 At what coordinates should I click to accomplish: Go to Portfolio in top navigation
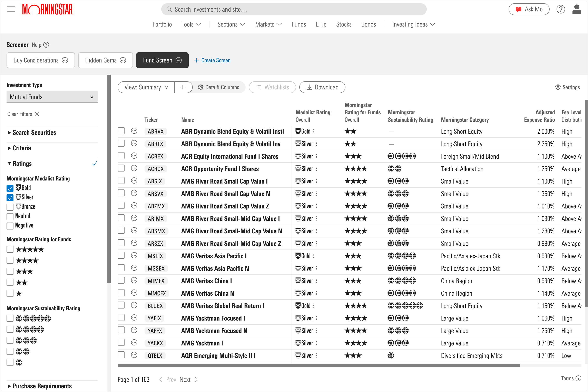click(x=162, y=24)
